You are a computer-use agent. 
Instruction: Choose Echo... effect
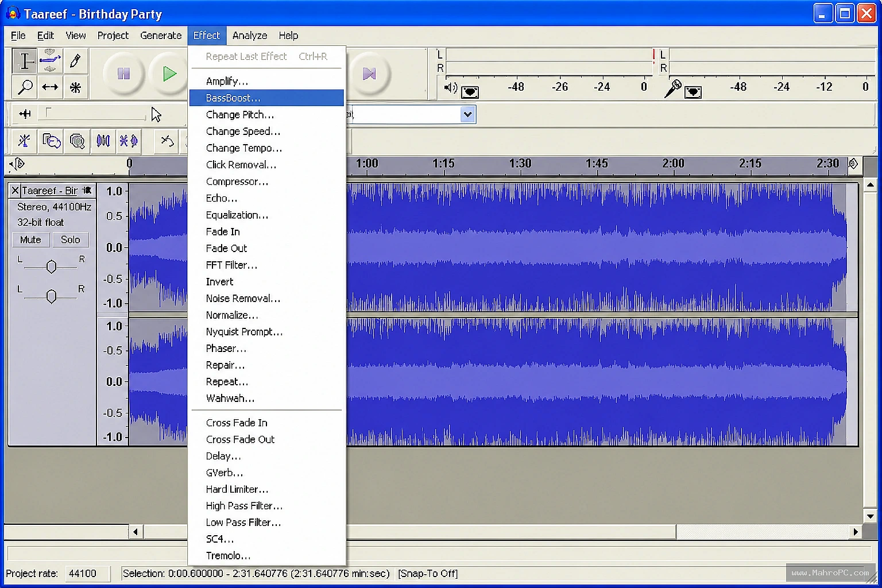click(266, 198)
